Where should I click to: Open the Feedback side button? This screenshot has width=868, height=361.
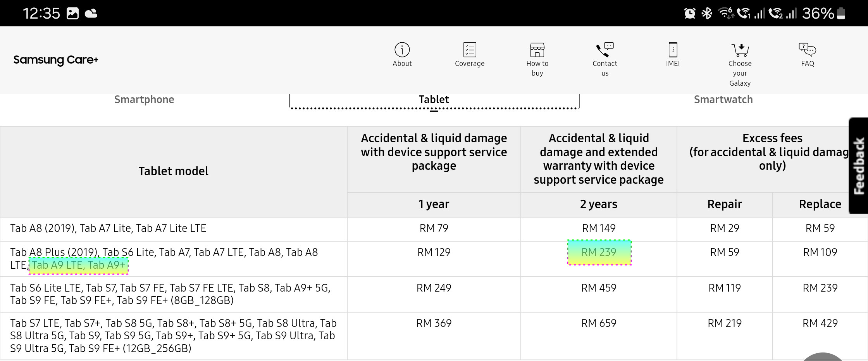point(858,166)
